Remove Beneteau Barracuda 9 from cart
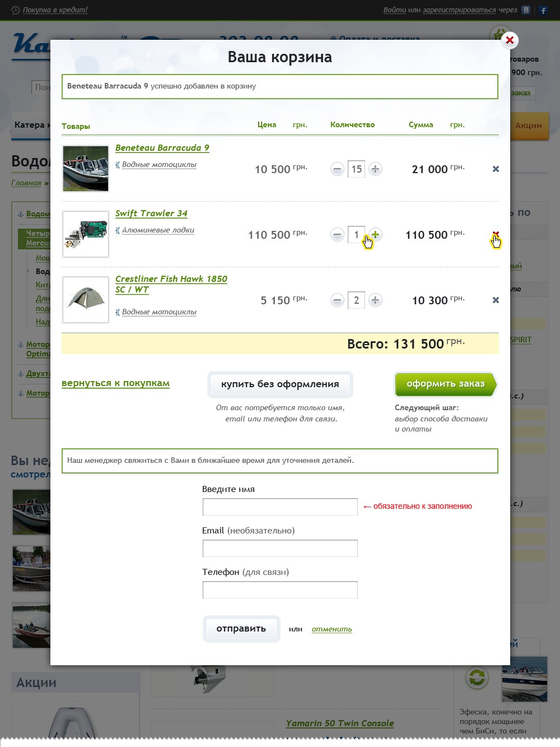The width and height of the screenshot is (560, 747). click(x=496, y=169)
